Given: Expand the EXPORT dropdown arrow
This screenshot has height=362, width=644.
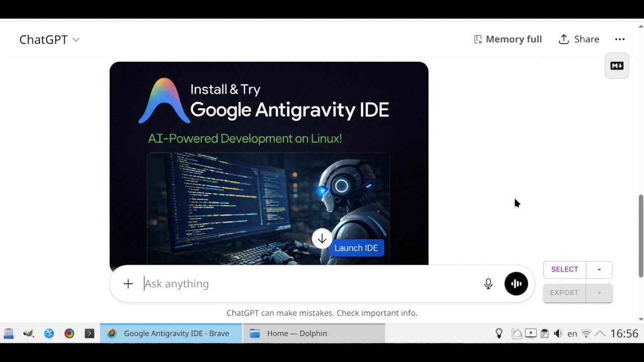Looking at the screenshot, I should pyautogui.click(x=599, y=293).
